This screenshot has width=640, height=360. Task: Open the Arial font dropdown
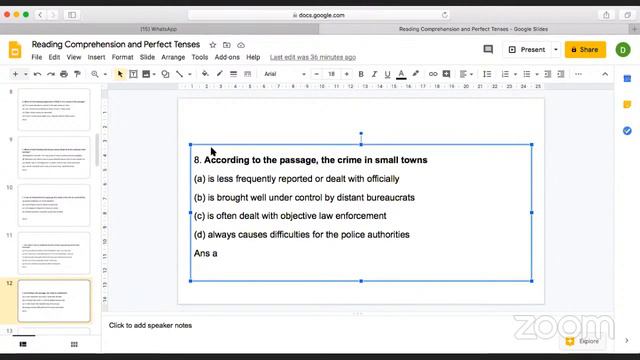pos(284,74)
